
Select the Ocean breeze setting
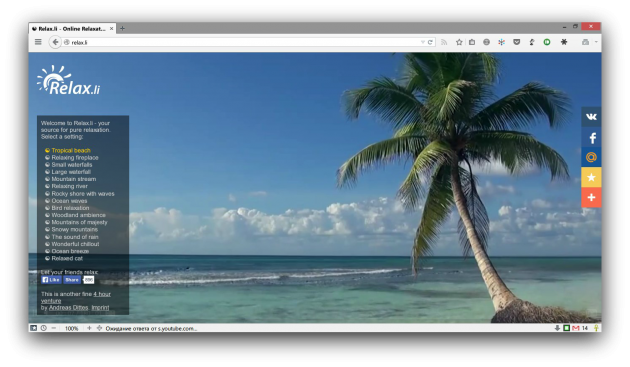point(70,251)
